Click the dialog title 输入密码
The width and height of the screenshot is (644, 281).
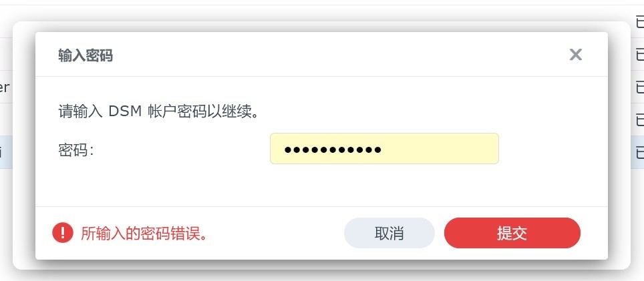point(86,55)
